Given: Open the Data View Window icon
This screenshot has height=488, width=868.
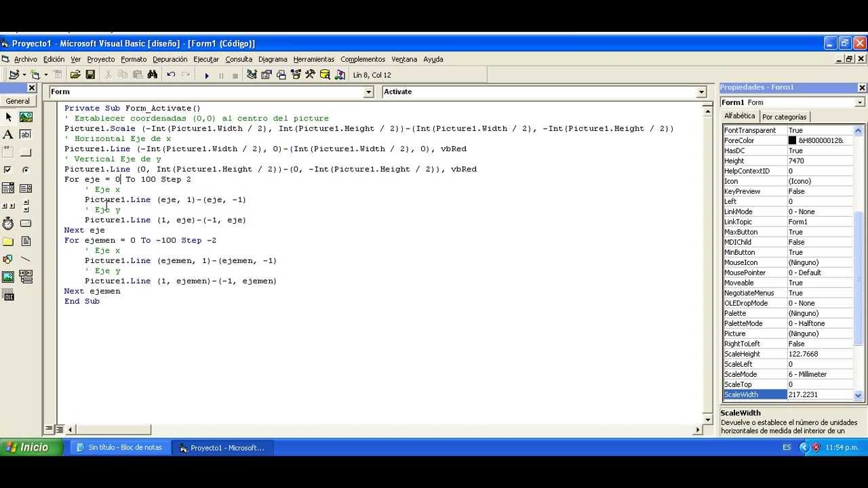Looking at the screenshot, I should [325, 75].
